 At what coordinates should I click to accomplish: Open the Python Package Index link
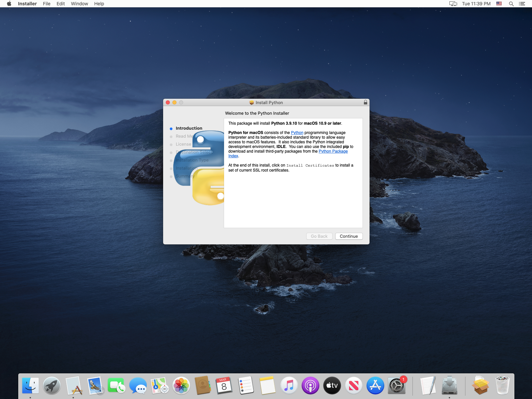coord(333,151)
